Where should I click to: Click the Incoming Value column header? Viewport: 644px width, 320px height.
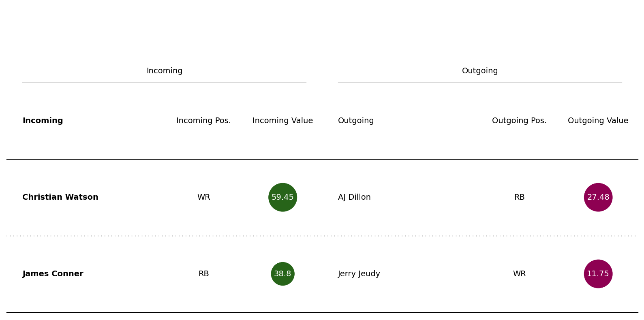tap(282, 121)
